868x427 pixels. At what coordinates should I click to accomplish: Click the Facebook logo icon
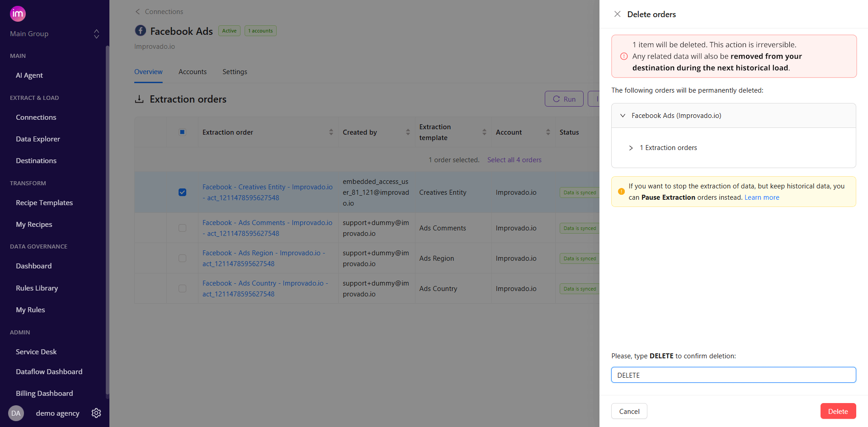[141, 31]
